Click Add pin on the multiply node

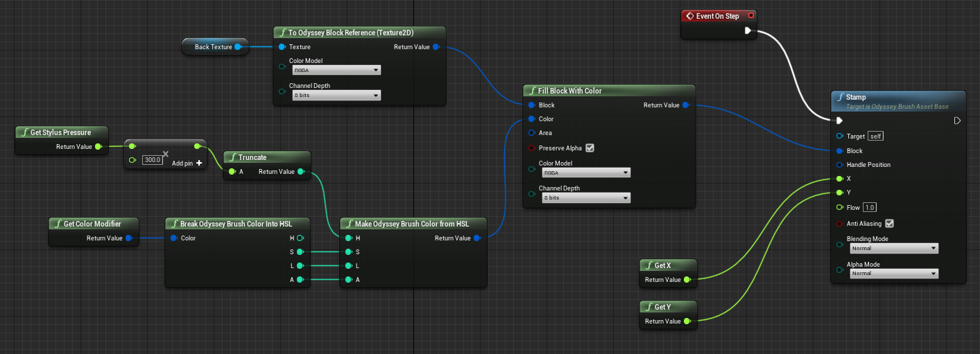click(187, 163)
